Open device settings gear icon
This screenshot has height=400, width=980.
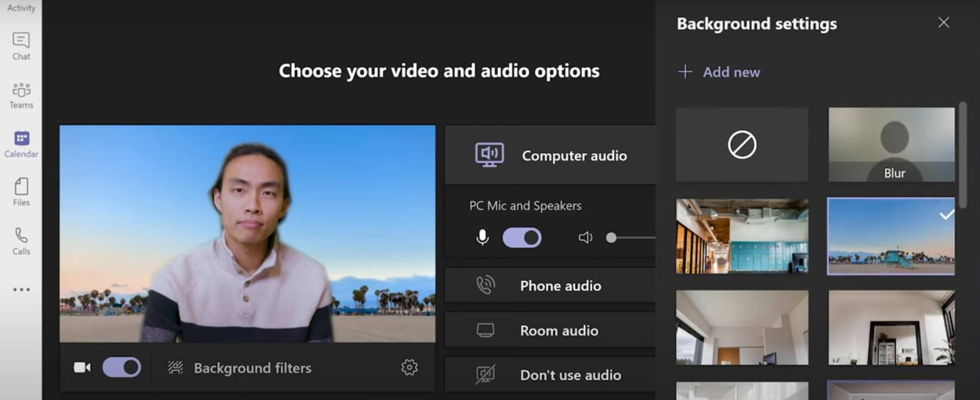click(x=409, y=367)
